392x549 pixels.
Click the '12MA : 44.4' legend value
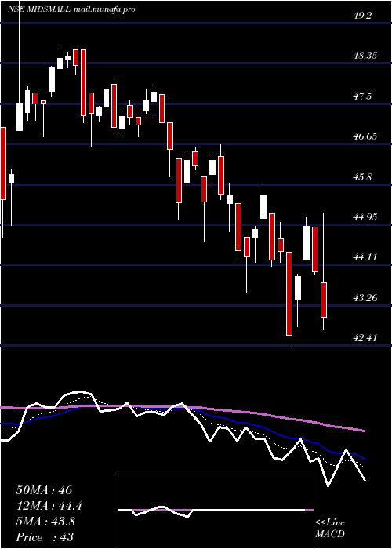pos(49,506)
